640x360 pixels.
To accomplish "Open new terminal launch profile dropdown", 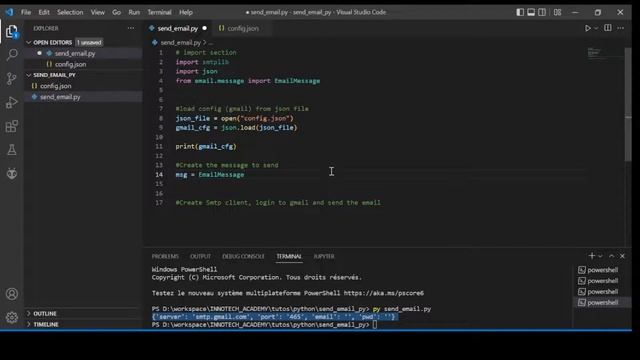I will click(x=600, y=256).
